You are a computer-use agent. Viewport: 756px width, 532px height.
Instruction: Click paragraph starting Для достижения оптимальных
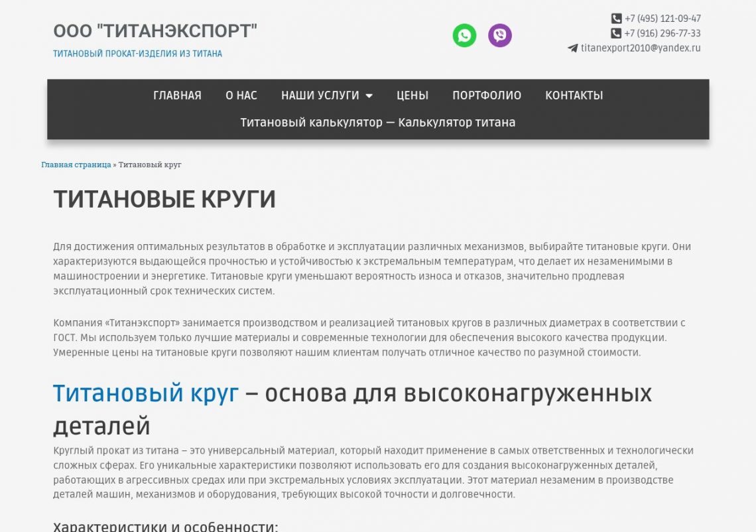pos(372,269)
